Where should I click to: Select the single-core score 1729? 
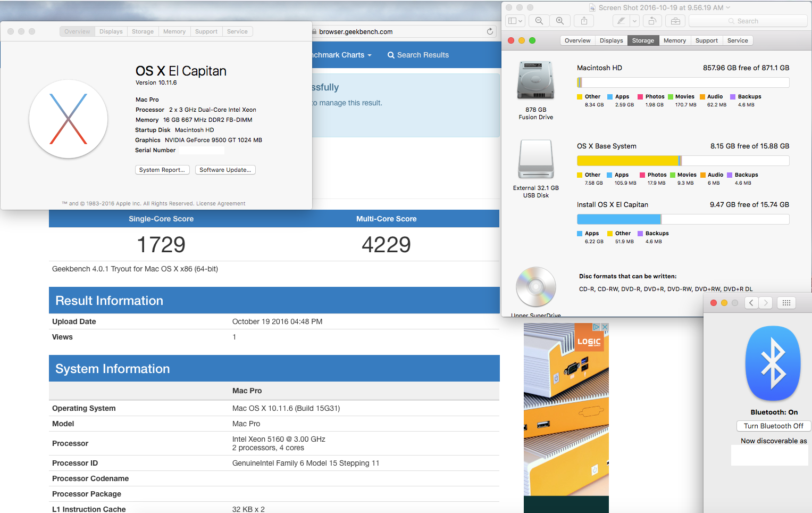tap(161, 245)
